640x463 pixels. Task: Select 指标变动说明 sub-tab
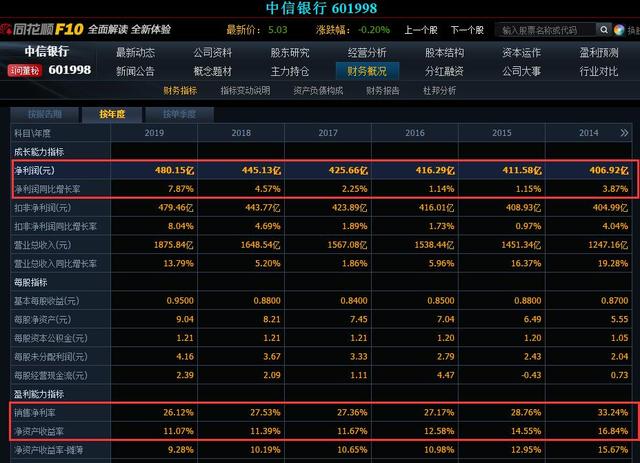[245, 91]
